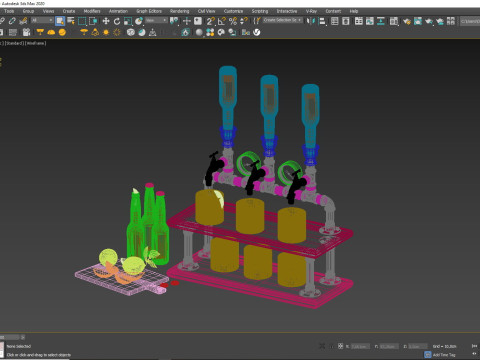Open the Rendering menu
The height and width of the screenshot is (360, 480).
179,11
